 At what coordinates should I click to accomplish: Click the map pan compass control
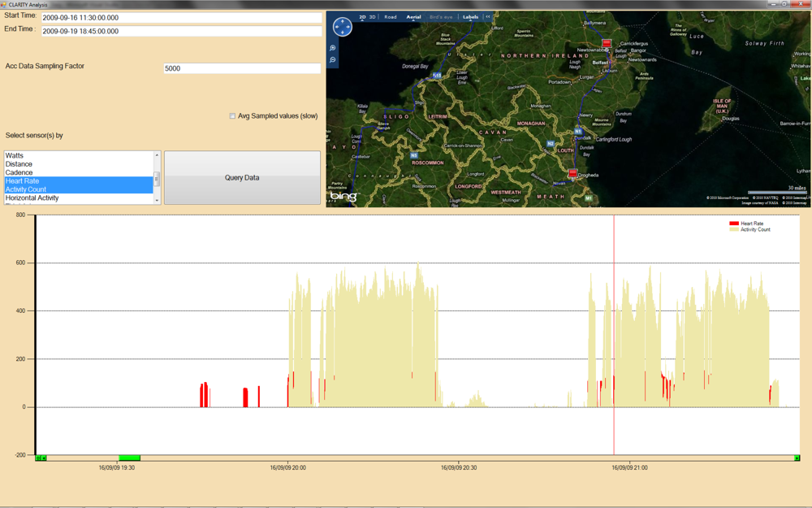point(342,27)
